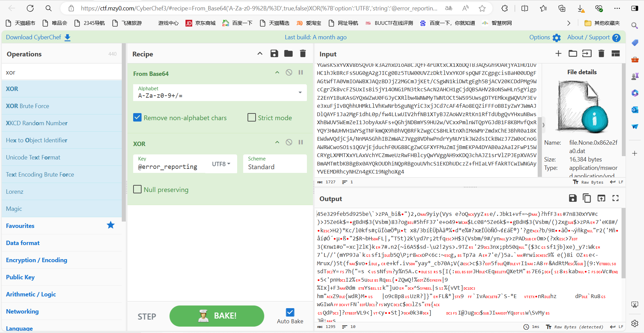
Task: Open Options gear icon
Action: 556,38
